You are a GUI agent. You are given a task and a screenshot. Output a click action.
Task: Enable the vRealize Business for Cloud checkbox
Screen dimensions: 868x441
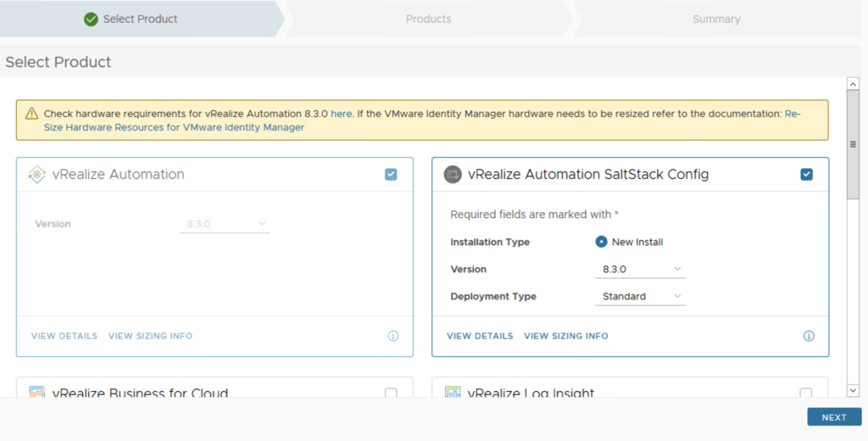tap(391, 393)
